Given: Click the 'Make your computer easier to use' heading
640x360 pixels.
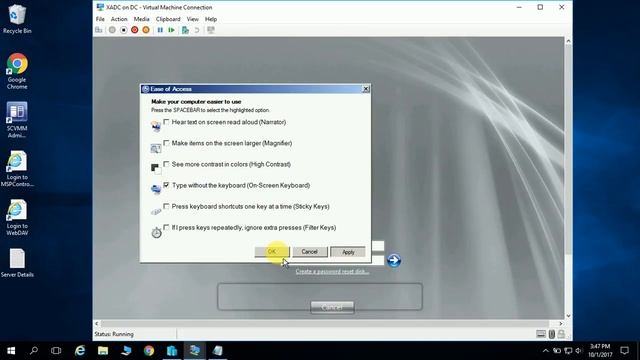Looking at the screenshot, I should coord(196,102).
